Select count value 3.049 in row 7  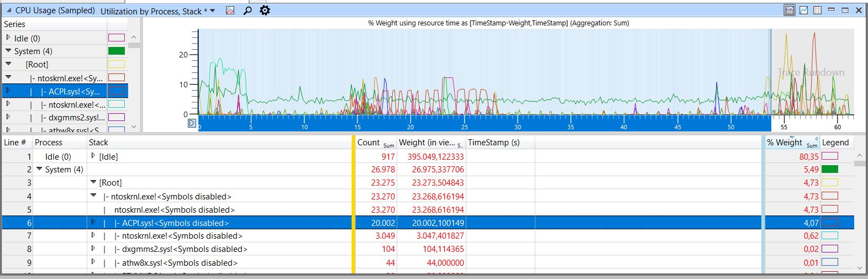click(x=385, y=236)
